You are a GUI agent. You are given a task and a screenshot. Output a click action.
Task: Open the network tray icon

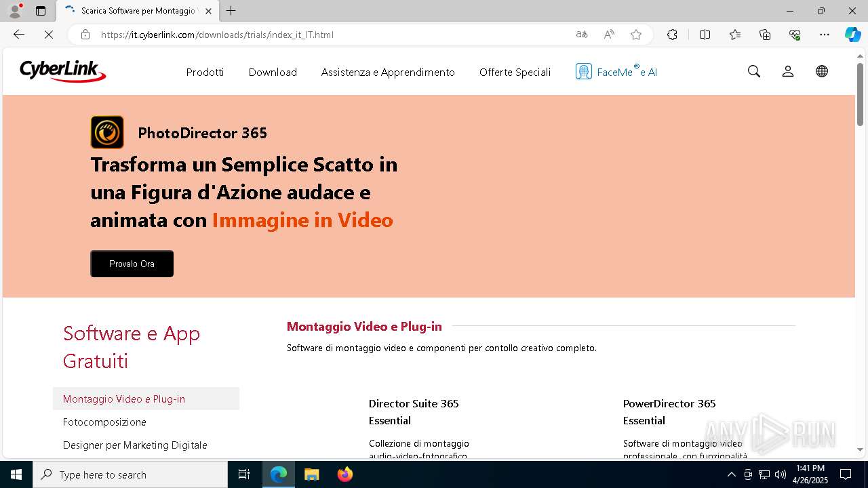click(764, 474)
